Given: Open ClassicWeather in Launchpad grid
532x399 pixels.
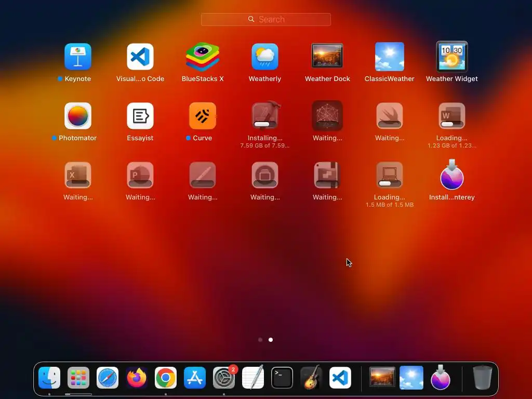Looking at the screenshot, I should [x=390, y=57].
